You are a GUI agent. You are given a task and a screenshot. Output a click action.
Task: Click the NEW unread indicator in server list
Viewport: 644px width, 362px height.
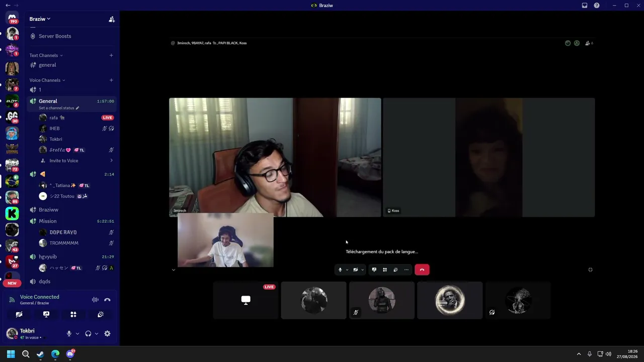(x=12, y=283)
